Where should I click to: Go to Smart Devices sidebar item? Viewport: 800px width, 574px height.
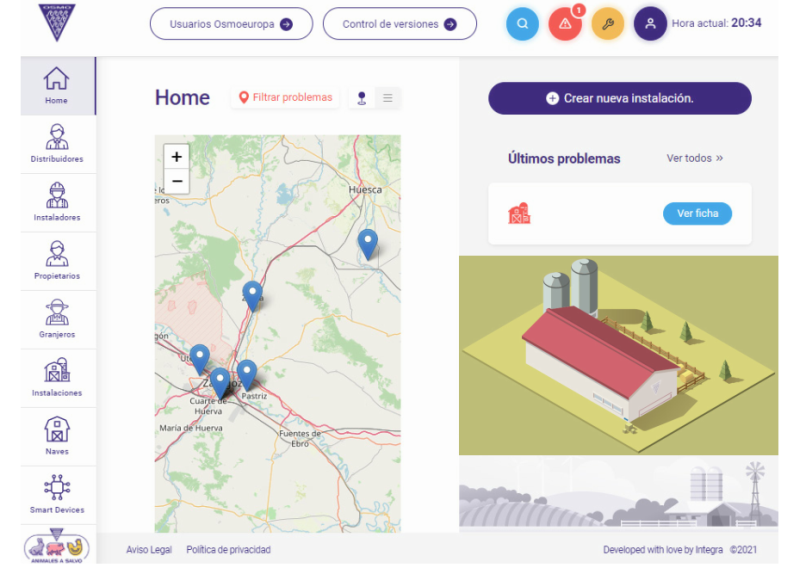[57, 495]
